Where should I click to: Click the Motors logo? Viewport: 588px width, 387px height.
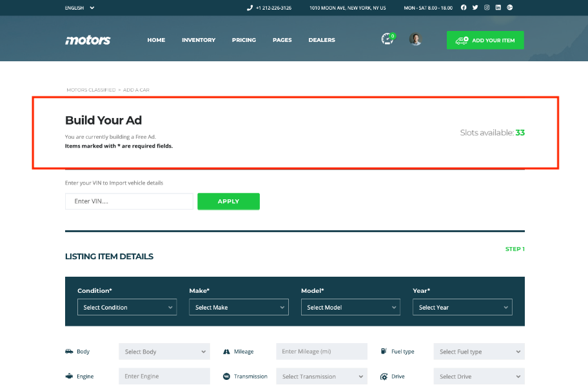point(88,40)
